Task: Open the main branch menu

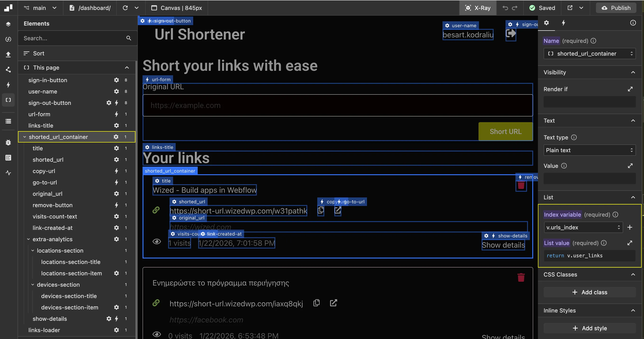Action: [40, 8]
